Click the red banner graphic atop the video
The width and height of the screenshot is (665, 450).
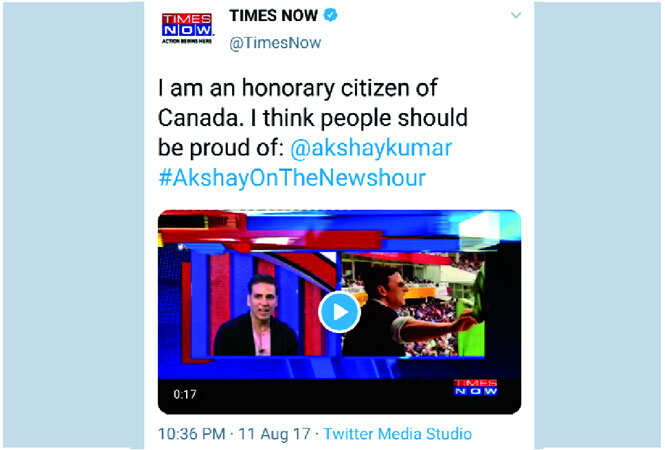pos(271,233)
